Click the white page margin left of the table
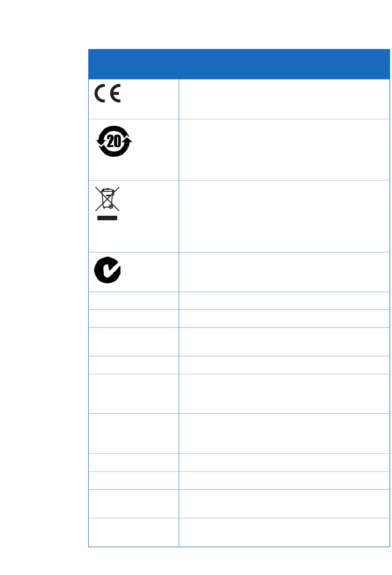392x575 pixels. [x=43, y=289]
